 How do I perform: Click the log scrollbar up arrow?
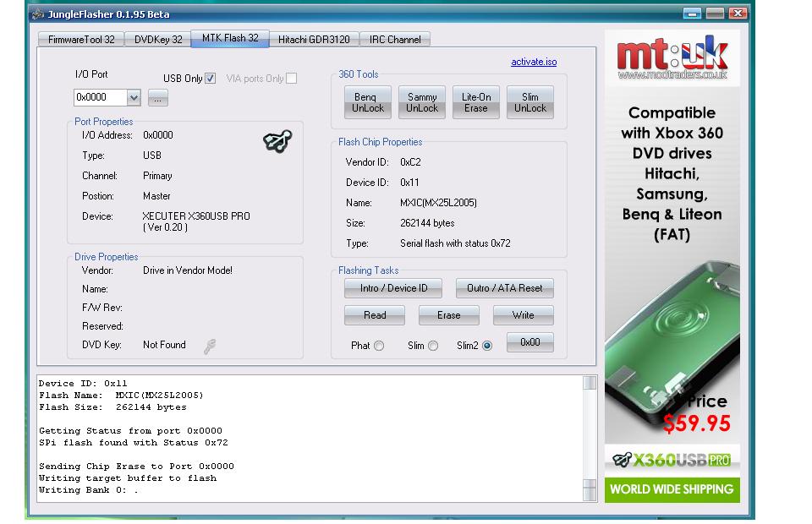(x=590, y=382)
